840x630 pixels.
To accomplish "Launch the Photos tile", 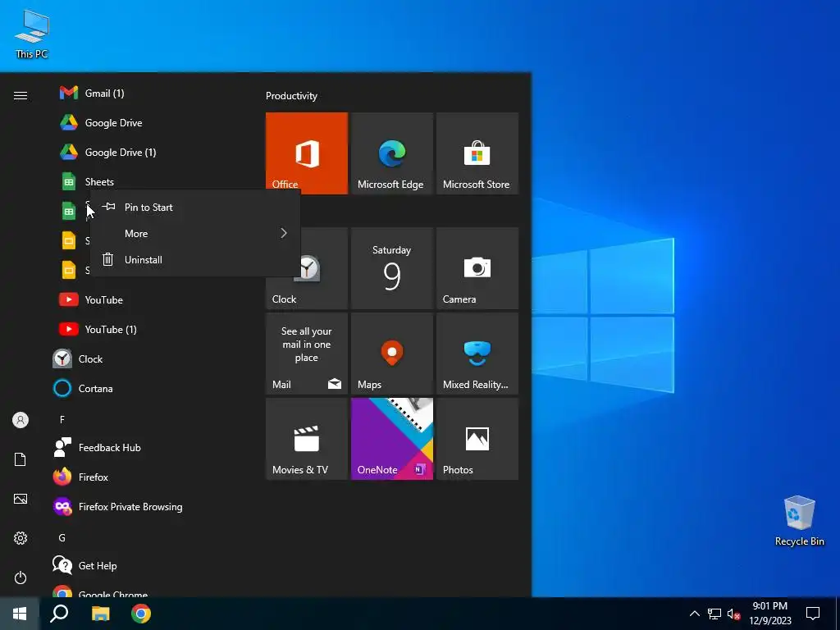I will pos(477,439).
